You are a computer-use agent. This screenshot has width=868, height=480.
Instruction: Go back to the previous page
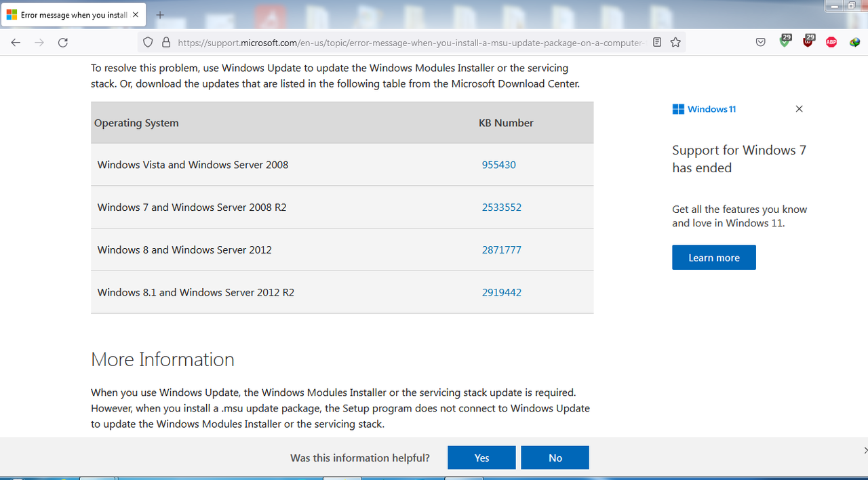click(x=16, y=42)
